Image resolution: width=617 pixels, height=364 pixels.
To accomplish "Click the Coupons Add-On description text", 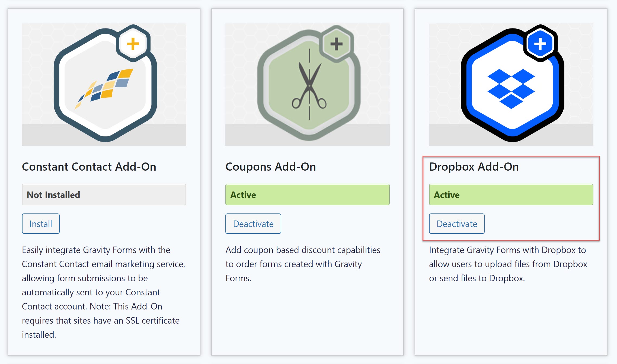I will point(303,264).
